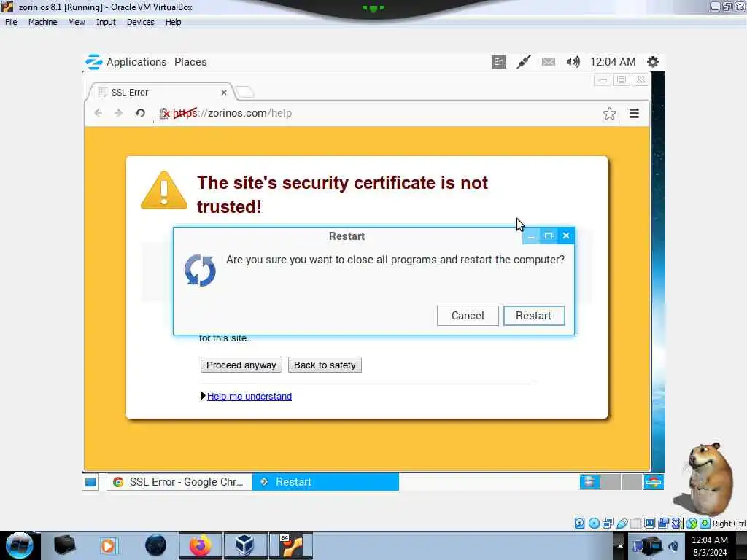Reload the page in Chrome

pos(140,113)
